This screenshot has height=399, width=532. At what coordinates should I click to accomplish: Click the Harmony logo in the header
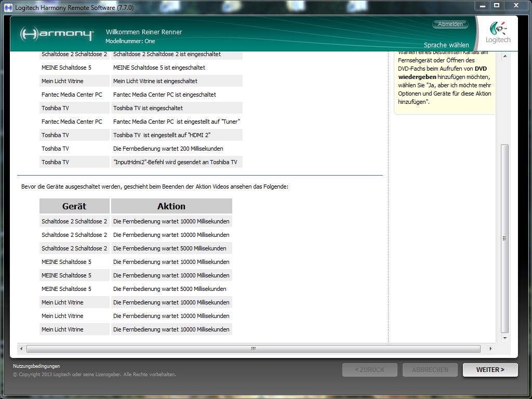click(x=57, y=34)
